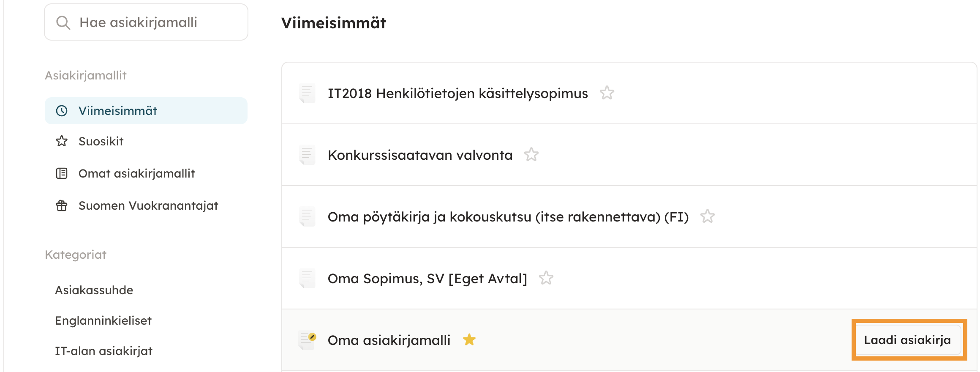Click the Omat asiakirjamallit document icon
Screen dimensions: 980x372
[x=62, y=173]
